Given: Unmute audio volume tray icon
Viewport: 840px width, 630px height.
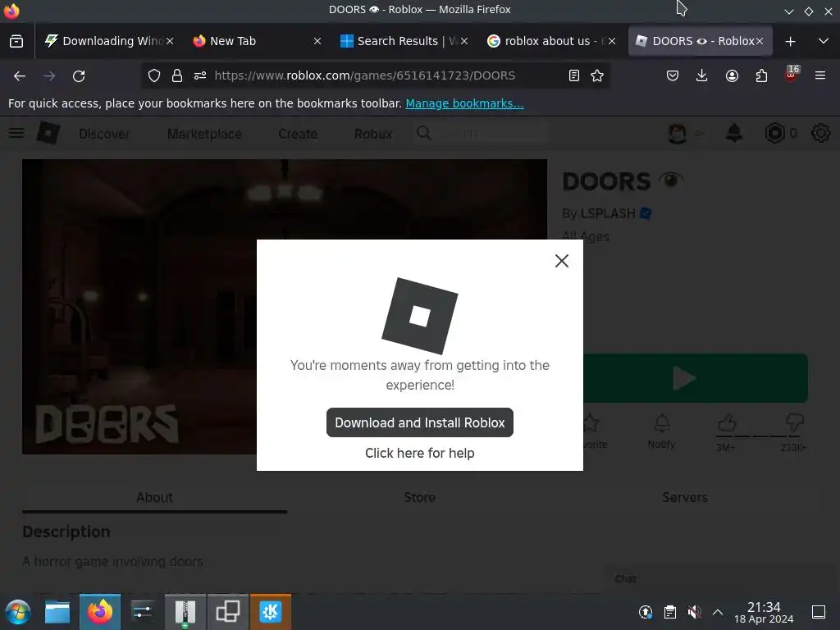Looking at the screenshot, I should click(x=694, y=612).
